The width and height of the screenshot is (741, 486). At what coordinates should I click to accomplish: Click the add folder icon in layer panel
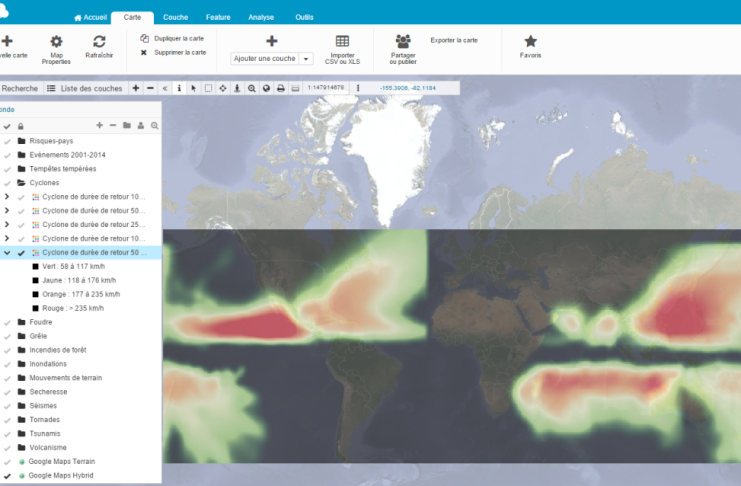tap(127, 126)
